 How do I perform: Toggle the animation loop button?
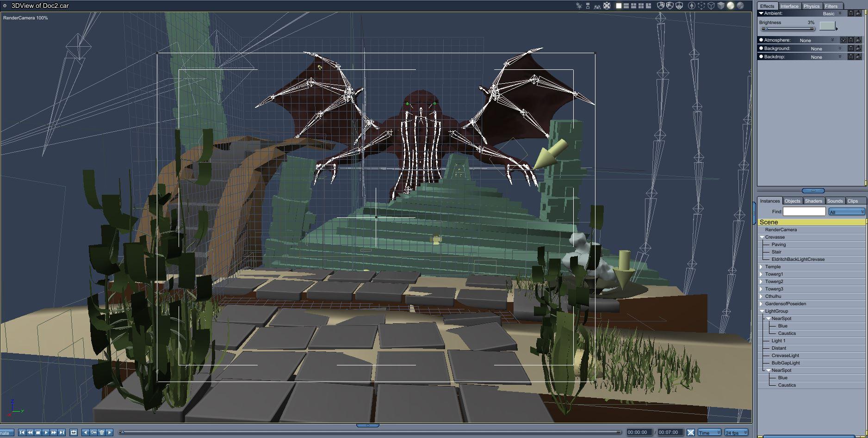74,432
